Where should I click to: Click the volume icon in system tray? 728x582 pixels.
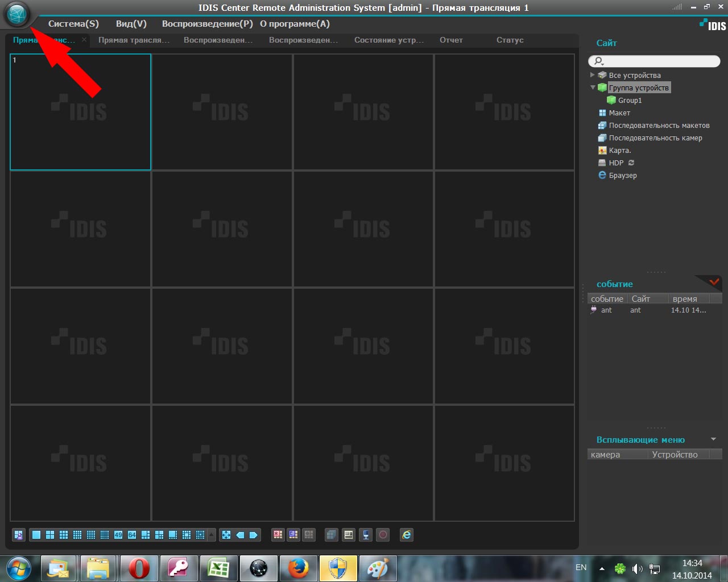(x=638, y=568)
